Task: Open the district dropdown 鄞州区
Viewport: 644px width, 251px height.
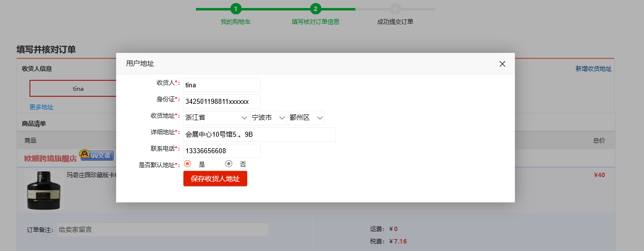Action: point(306,118)
